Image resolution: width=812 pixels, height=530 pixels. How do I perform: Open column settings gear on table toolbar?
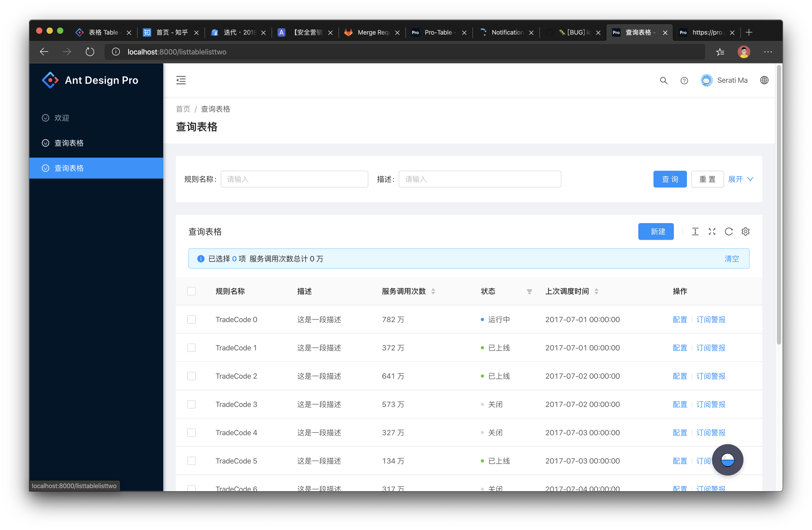click(746, 231)
